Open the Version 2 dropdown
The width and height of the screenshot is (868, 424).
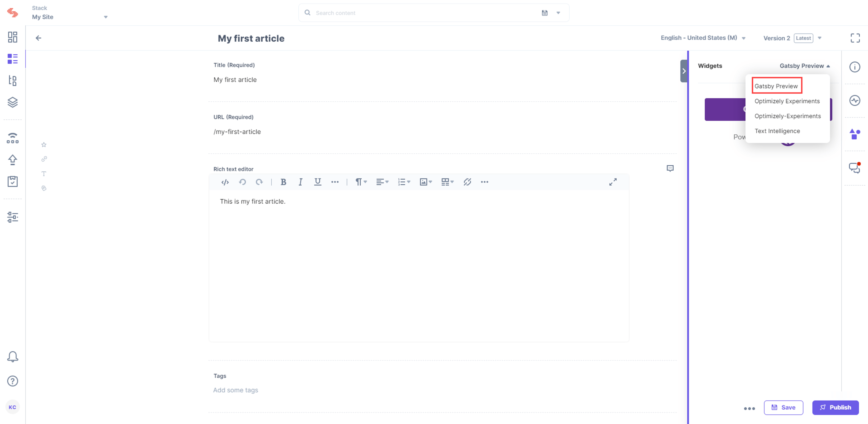pyautogui.click(x=793, y=38)
